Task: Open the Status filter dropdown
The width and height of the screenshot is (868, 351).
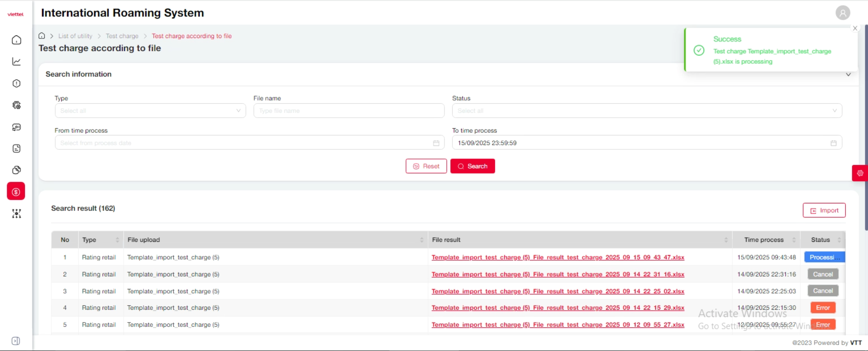Action: coord(646,111)
